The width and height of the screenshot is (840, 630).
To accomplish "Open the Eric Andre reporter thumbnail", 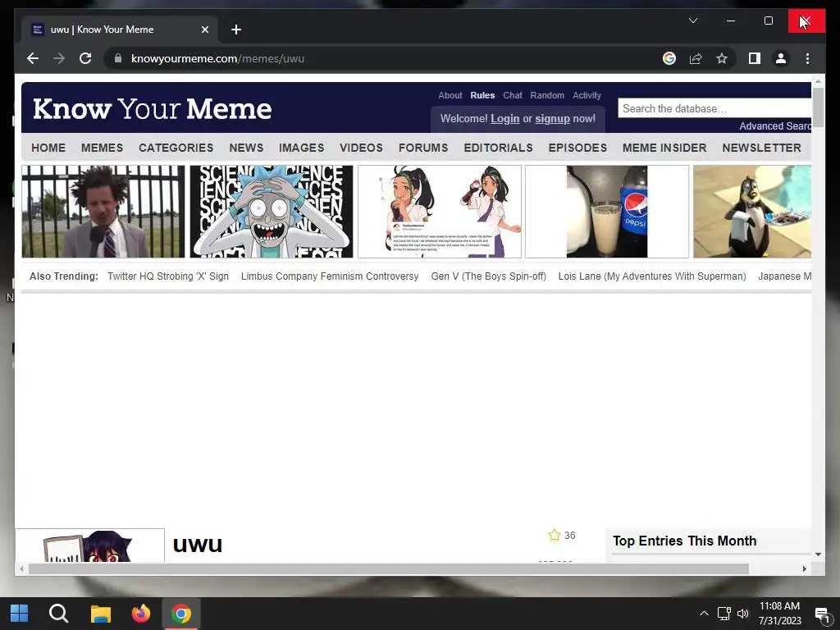I will [x=103, y=212].
